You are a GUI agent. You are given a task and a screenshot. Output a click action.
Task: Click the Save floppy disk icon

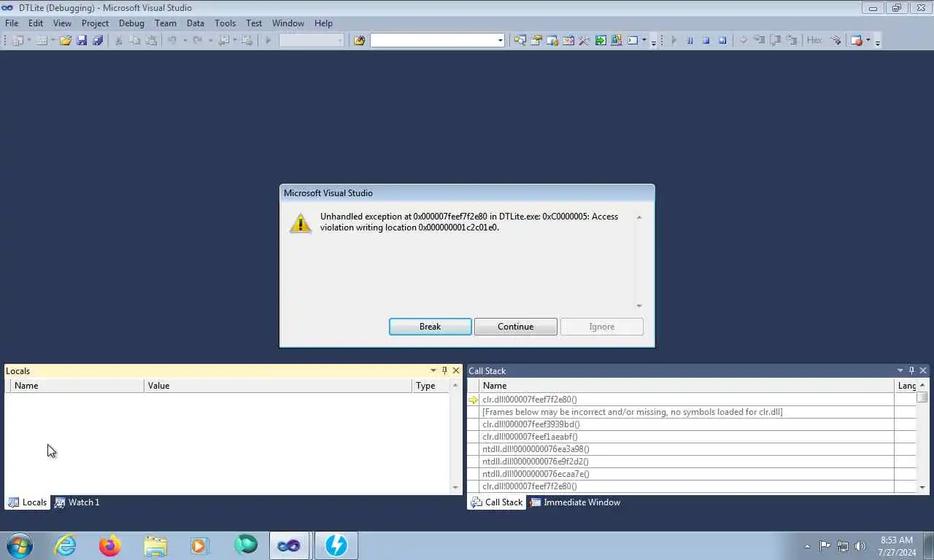click(x=82, y=40)
